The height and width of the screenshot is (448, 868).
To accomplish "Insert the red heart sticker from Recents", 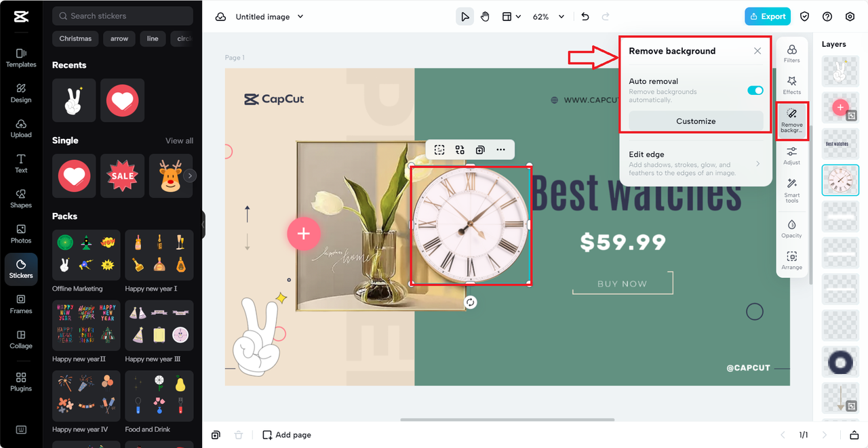I will pyautogui.click(x=122, y=100).
